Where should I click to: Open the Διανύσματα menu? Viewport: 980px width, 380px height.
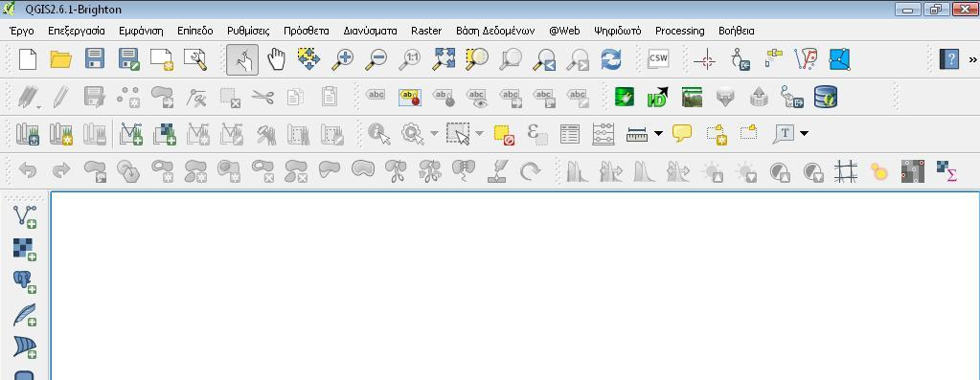click(x=370, y=31)
